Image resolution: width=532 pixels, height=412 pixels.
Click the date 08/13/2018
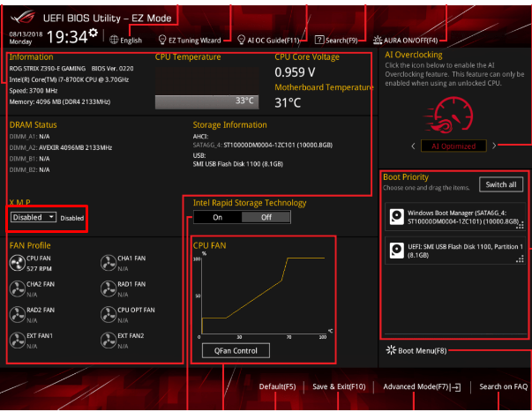(26, 34)
